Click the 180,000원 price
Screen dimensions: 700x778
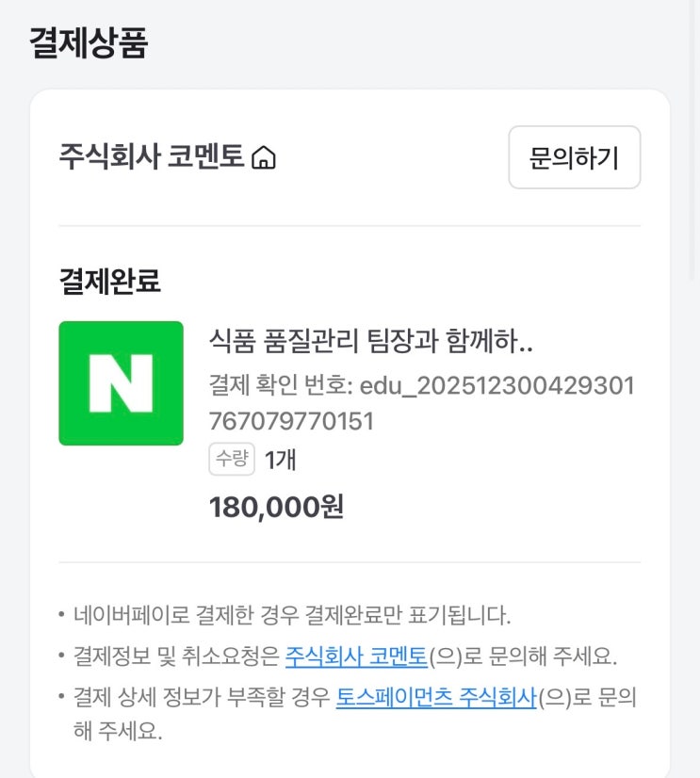pos(276,507)
